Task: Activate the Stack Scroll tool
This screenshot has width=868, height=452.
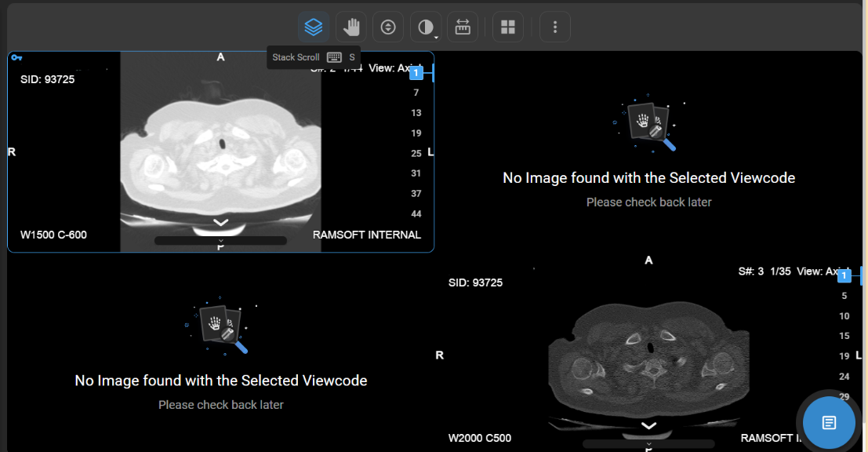Action: click(x=314, y=27)
